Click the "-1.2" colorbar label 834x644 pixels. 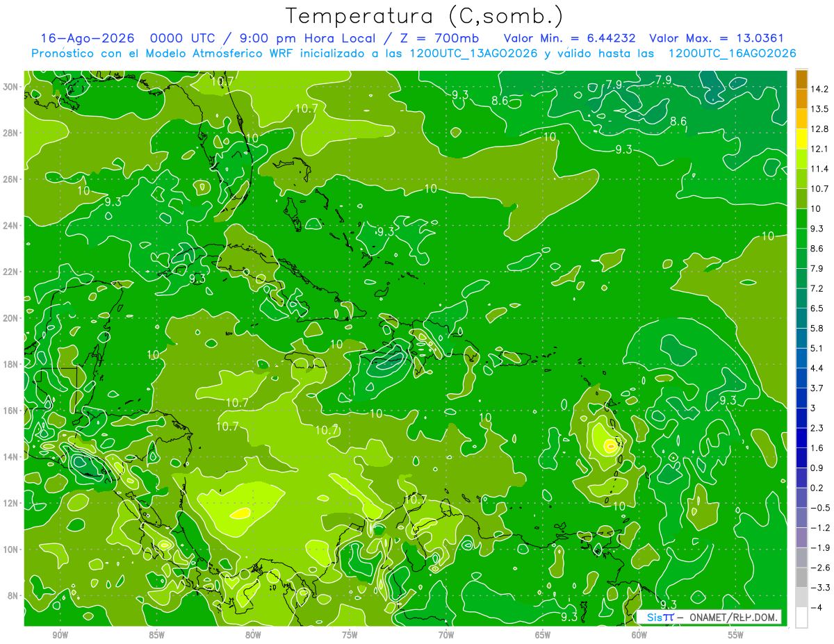point(820,527)
